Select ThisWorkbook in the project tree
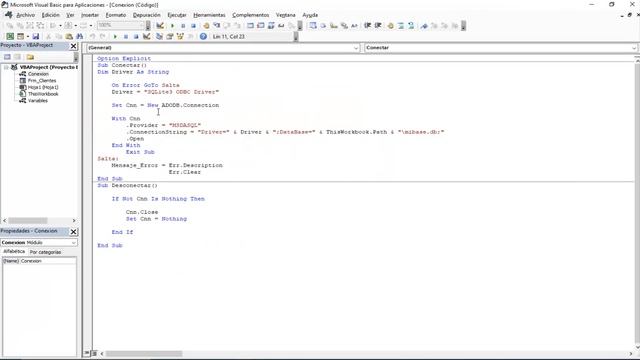The image size is (640, 360). tap(43, 94)
